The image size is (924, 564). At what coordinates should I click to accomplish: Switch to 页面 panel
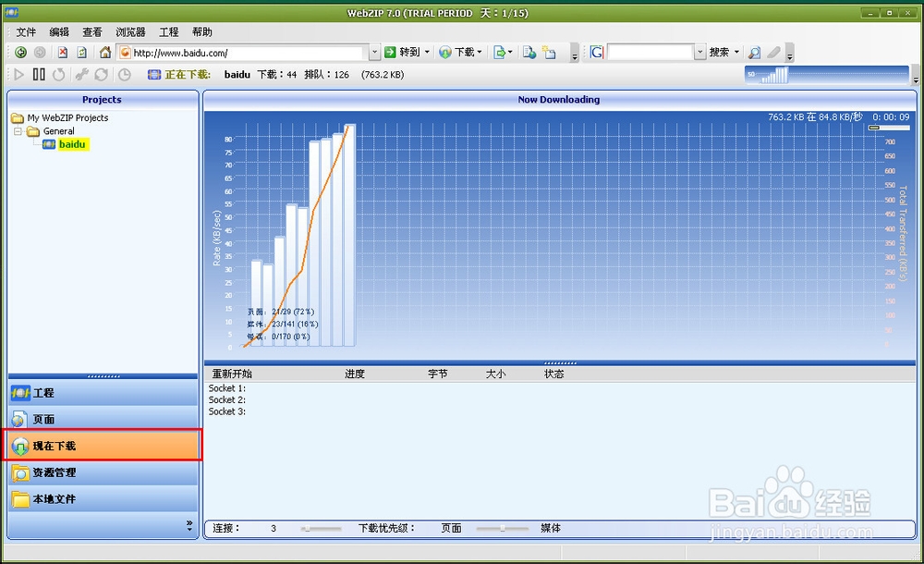[x=103, y=420]
